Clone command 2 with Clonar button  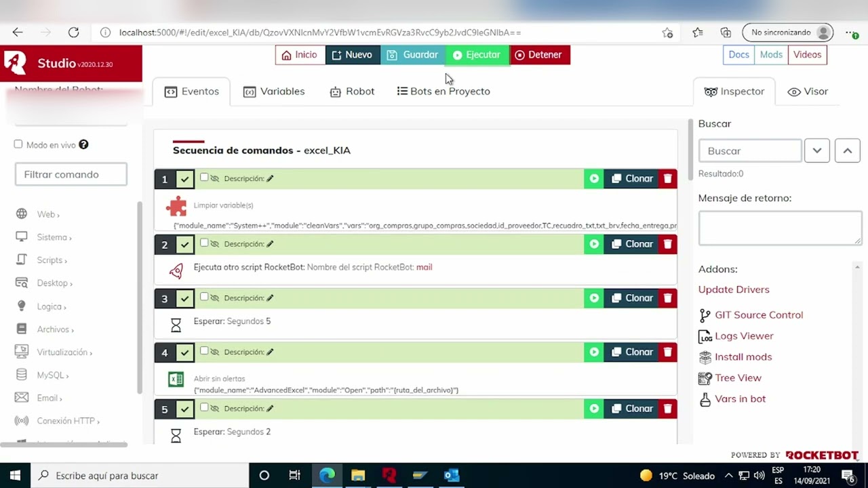pyautogui.click(x=631, y=244)
